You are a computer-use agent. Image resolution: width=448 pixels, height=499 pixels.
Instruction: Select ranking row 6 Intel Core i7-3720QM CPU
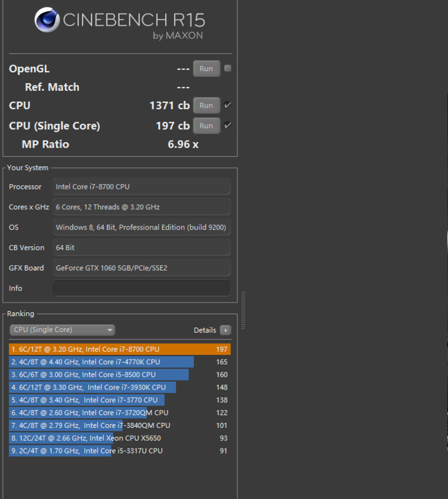120,413
